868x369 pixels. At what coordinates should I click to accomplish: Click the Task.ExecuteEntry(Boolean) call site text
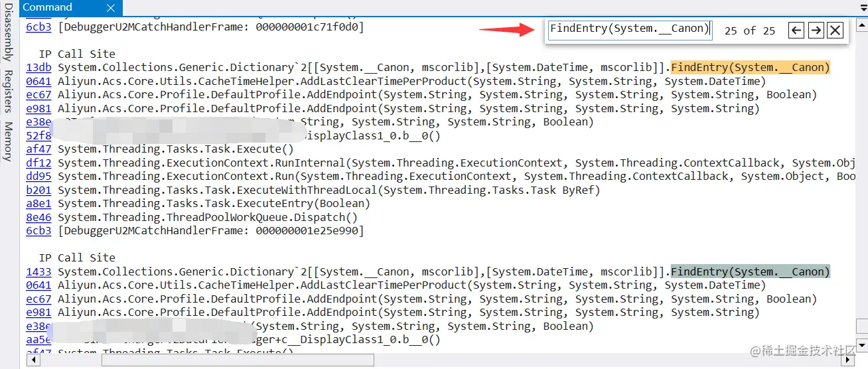[x=214, y=204]
